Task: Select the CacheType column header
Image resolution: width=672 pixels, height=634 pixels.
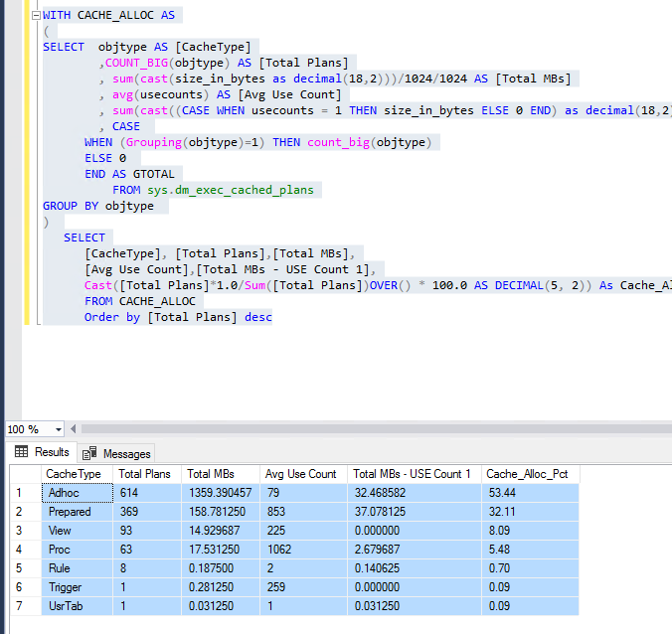Action: (77, 474)
